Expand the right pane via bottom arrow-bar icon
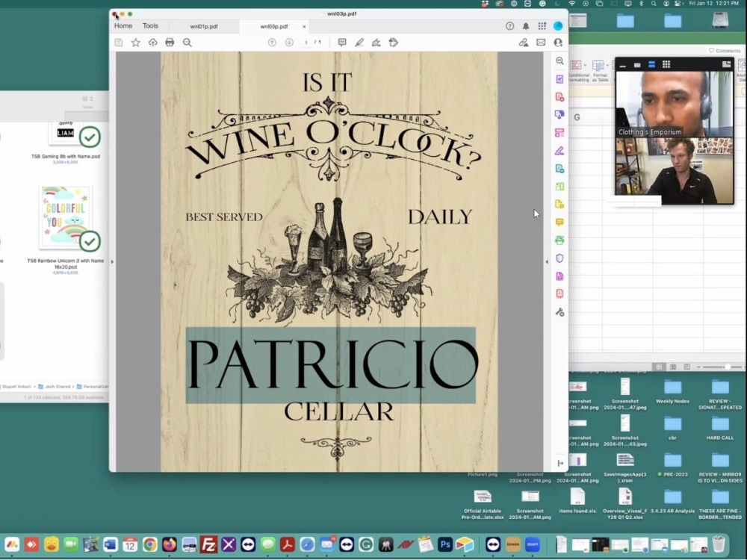Viewport: 747px width, 560px height. click(x=560, y=463)
